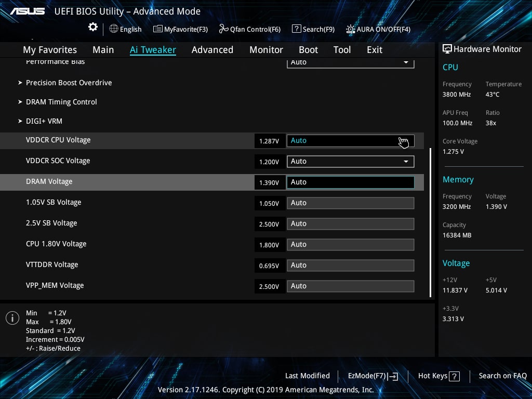The image size is (532, 399).
Task: Select the VDDCR CPU Voltage label
Action: click(58, 140)
